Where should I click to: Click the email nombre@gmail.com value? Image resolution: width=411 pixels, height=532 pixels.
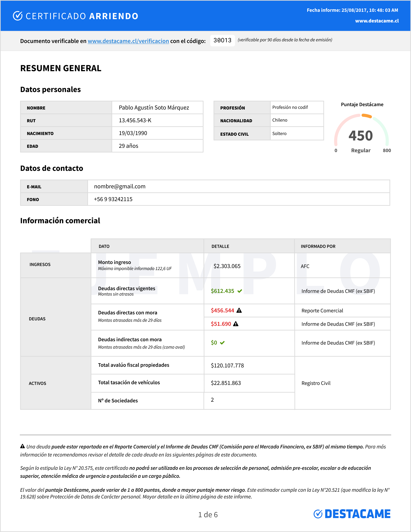point(120,186)
